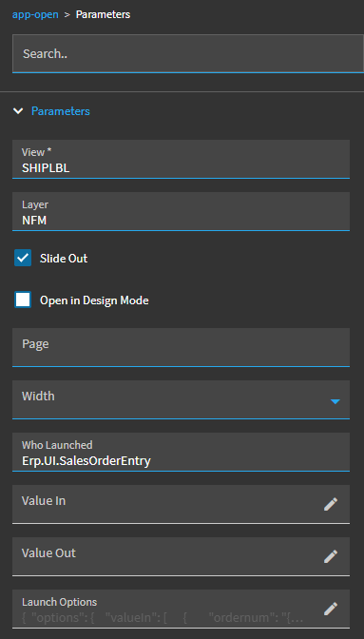Enable the Open in Design Mode checkbox
Viewport: 364px width, 639px height.
[x=23, y=300]
